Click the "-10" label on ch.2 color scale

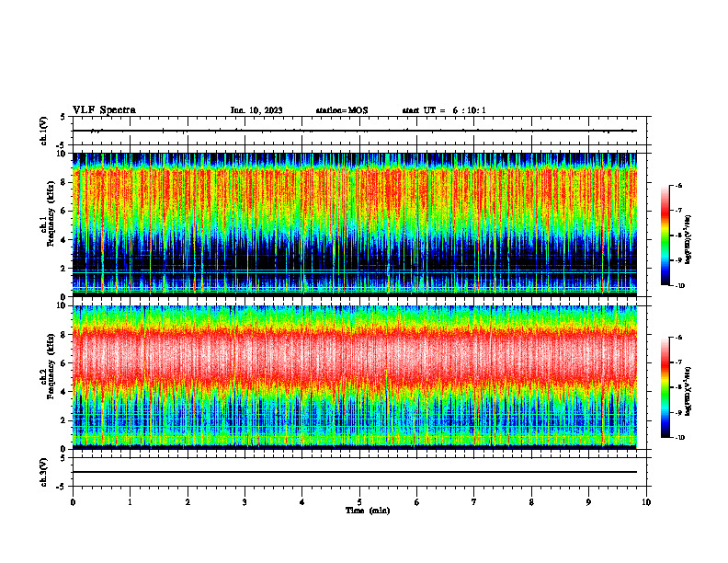[x=679, y=438]
